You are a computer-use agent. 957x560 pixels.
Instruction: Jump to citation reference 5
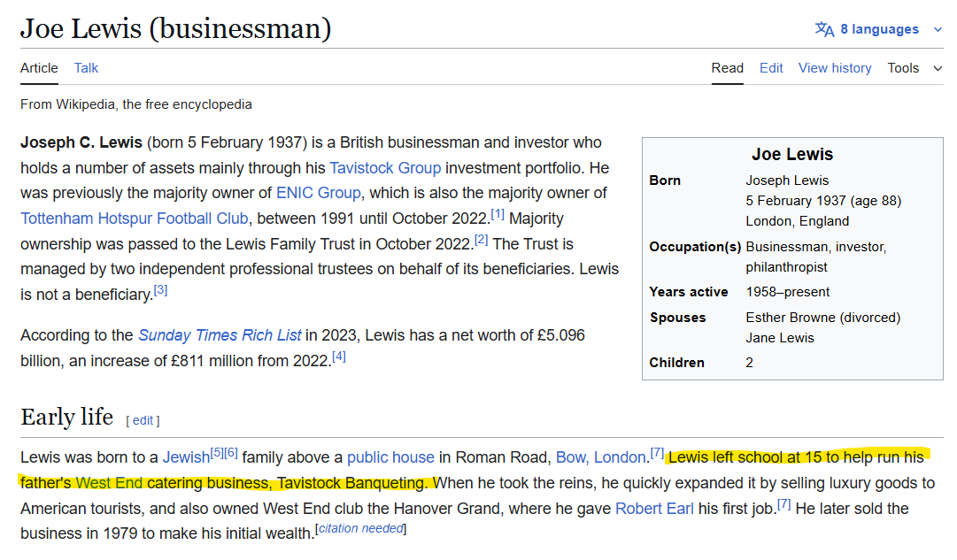coord(217,453)
